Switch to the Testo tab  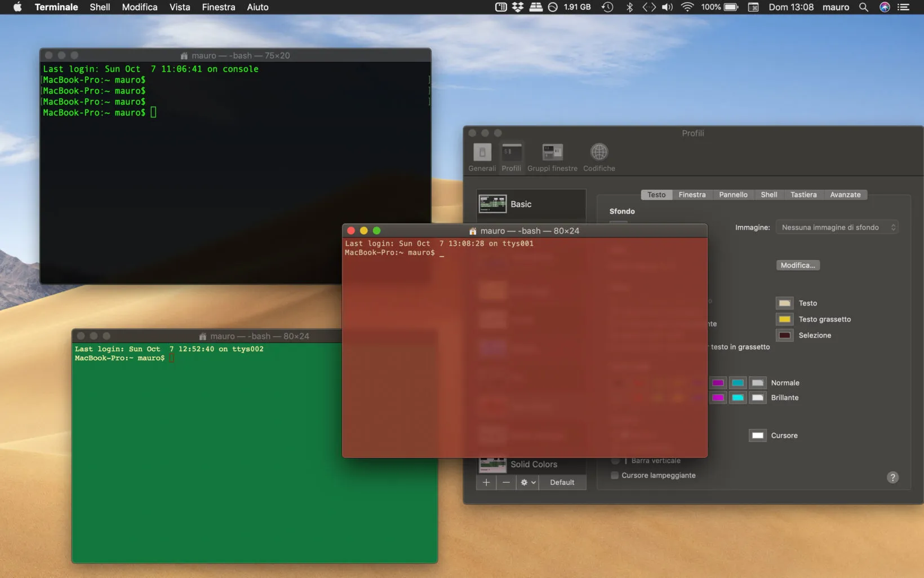tap(656, 195)
